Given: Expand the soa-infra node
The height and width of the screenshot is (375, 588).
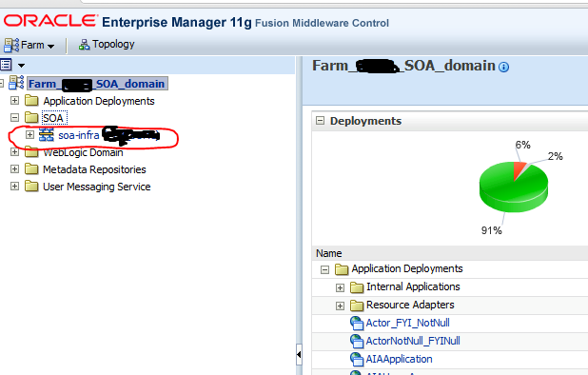Looking at the screenshot, I should (x=29, y=134).
